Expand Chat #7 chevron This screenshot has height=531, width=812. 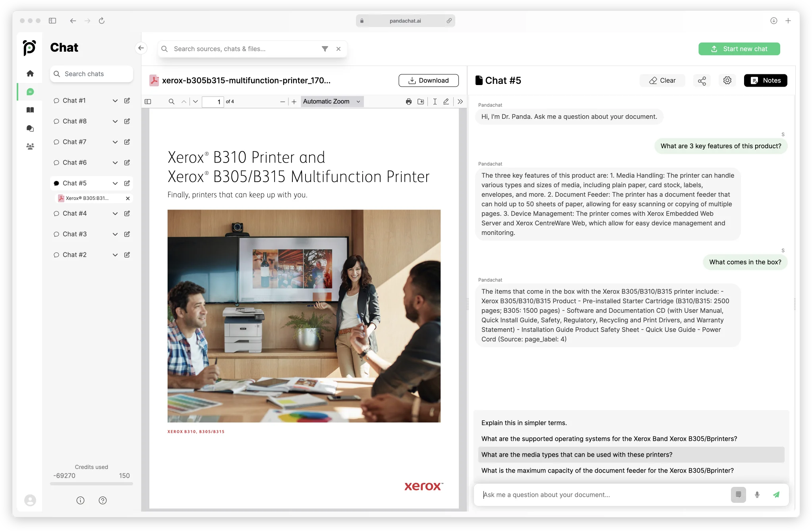[115, 142]
